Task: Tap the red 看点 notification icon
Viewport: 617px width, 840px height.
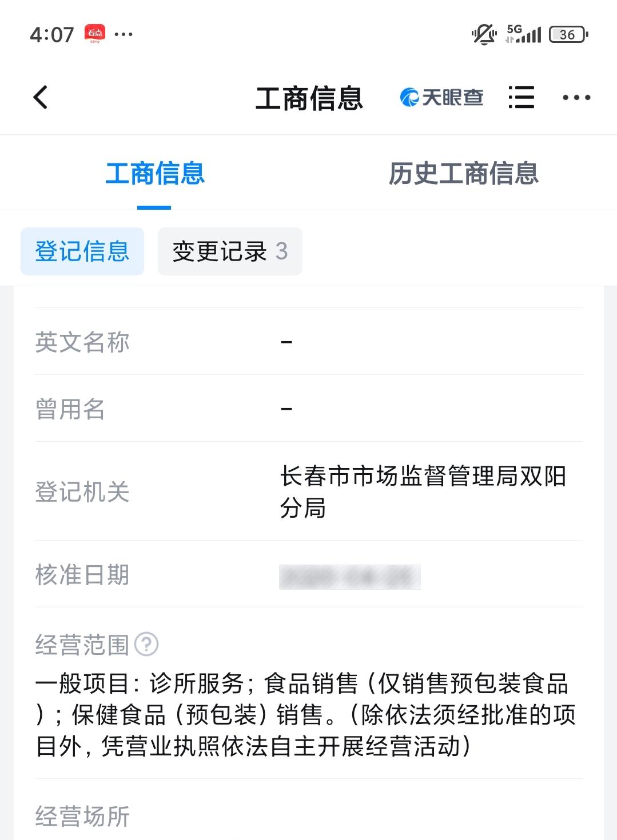Action: 95,34
